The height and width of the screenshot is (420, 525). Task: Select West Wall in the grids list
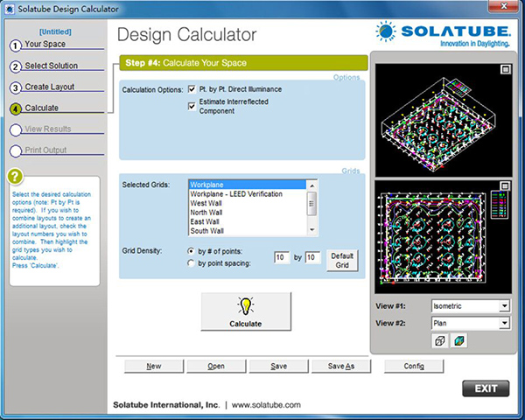pos(206,203)
